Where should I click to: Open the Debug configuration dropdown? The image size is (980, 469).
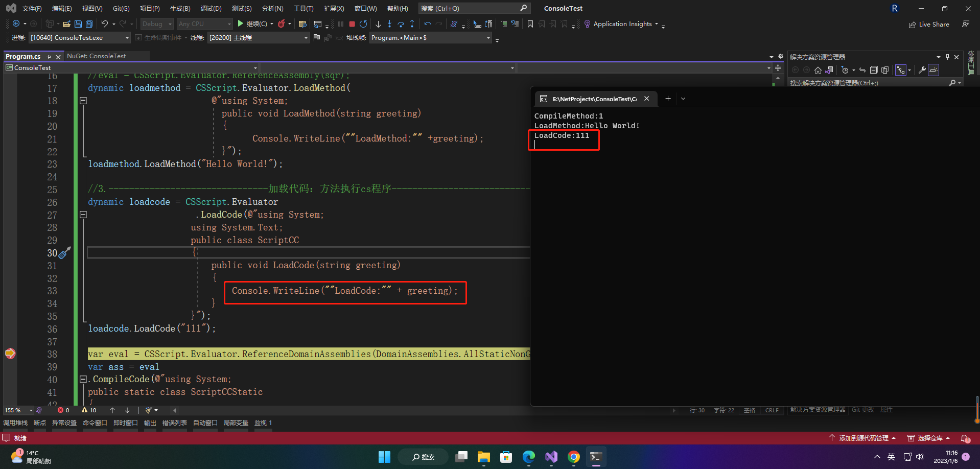[x=157, y=24]
